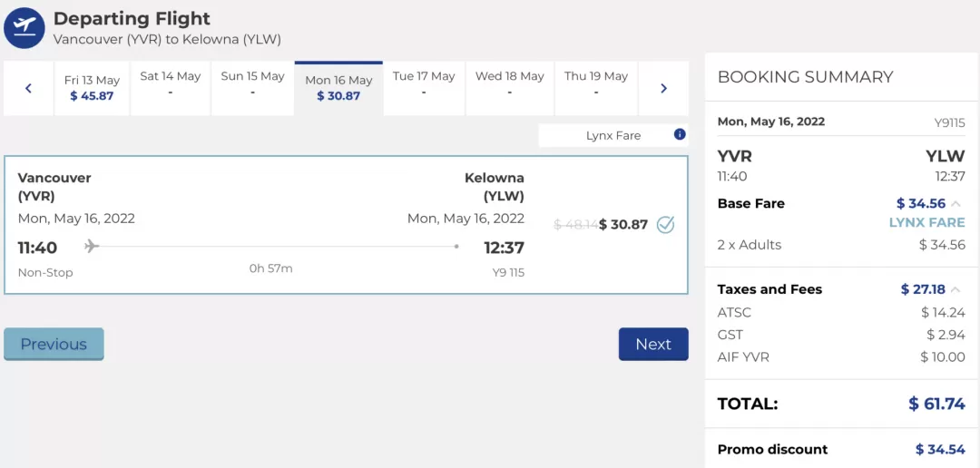980x468 pixels.
Task: Choose the Sun 15 May date tab
Action: [252, 89]
